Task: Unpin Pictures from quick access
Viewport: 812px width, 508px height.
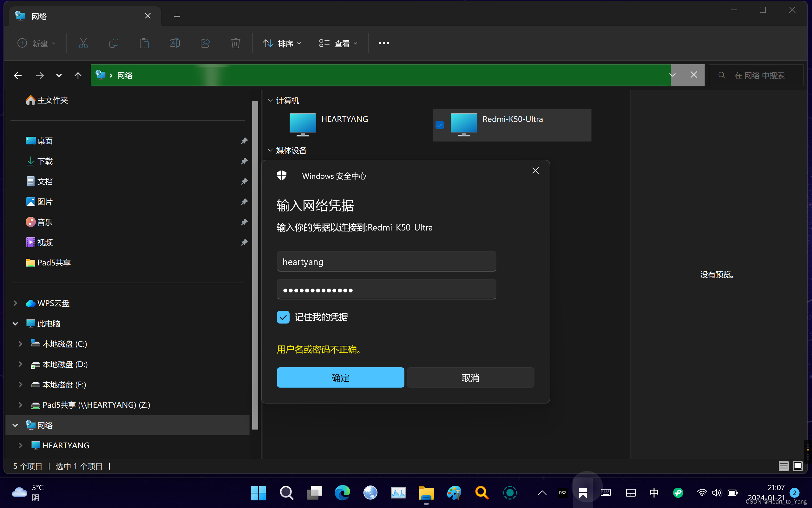Action: (244, 202)
